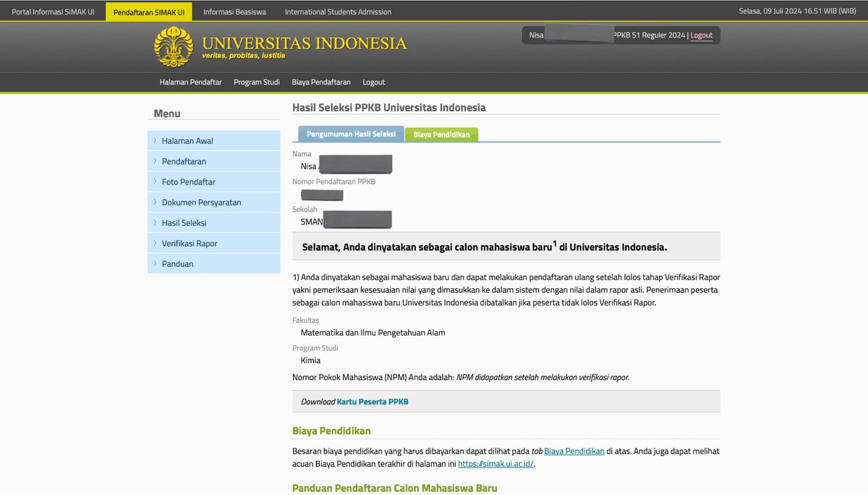Click Logout in the navigation bar
The width and height of the screenshot is (868, 495).
(x=374, y=82)
